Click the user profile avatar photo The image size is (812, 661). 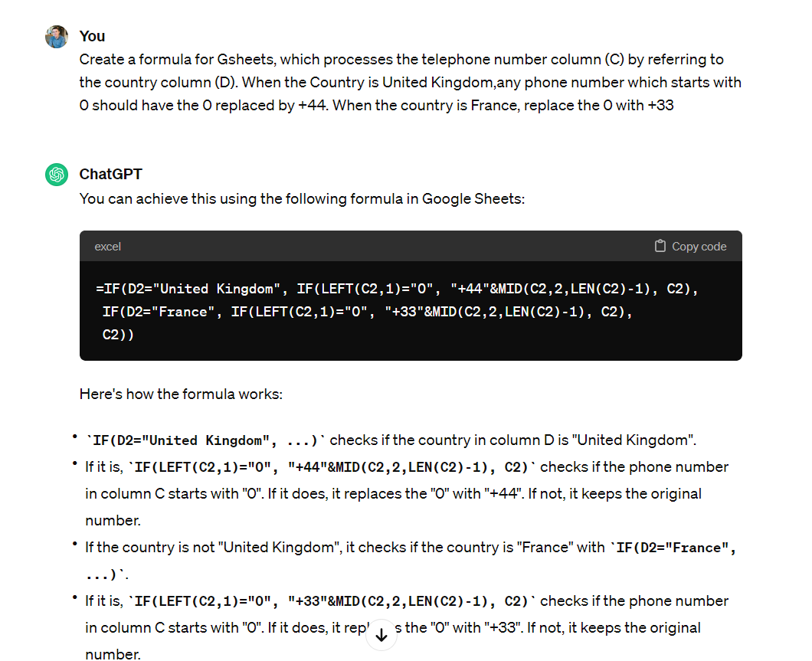(x=57, y=37)
